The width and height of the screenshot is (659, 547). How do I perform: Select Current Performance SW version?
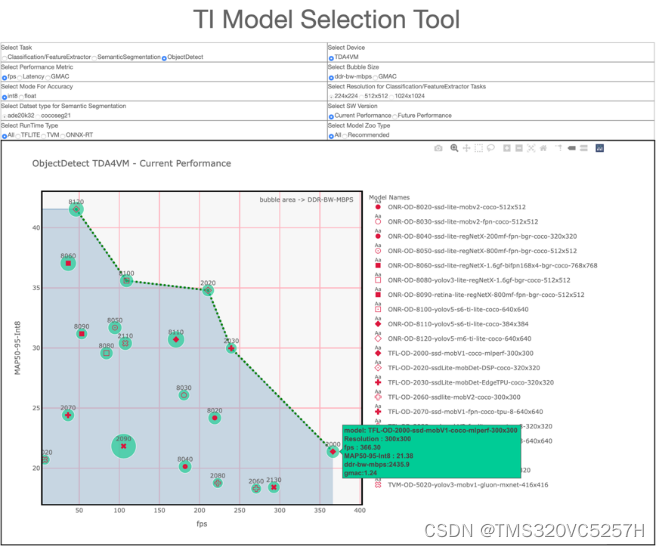coord(331,116)
